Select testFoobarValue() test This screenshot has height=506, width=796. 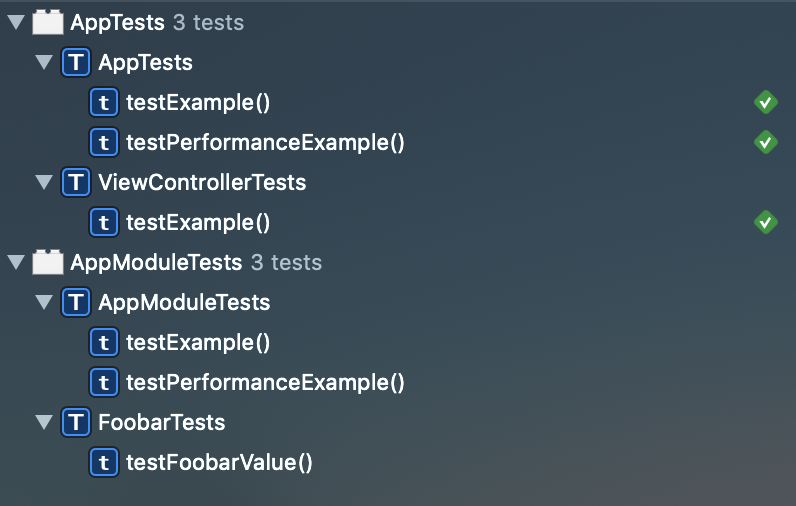point(219,462)
